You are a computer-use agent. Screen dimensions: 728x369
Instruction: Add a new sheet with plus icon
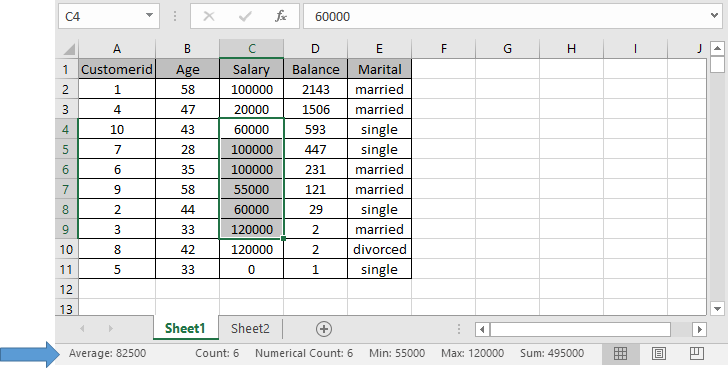pyautogui.click(x=324, y=329)
